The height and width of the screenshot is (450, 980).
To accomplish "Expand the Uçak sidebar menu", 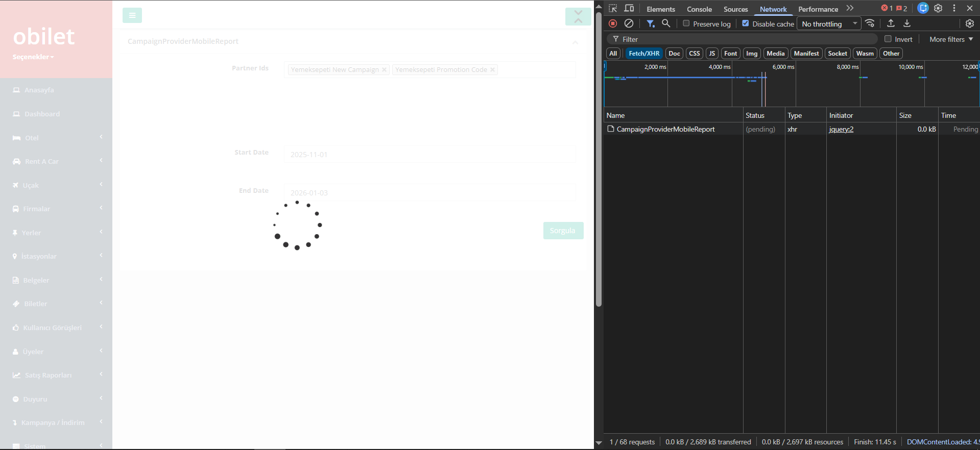I will coord(56,185).
